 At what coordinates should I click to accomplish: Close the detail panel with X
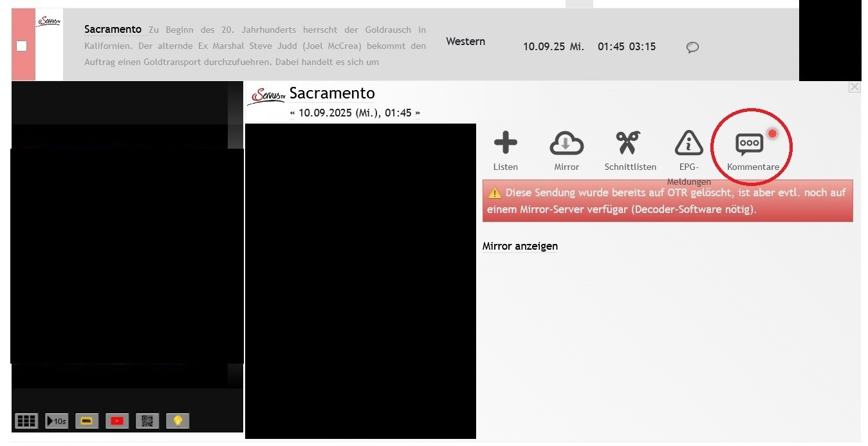click(854, 87)
